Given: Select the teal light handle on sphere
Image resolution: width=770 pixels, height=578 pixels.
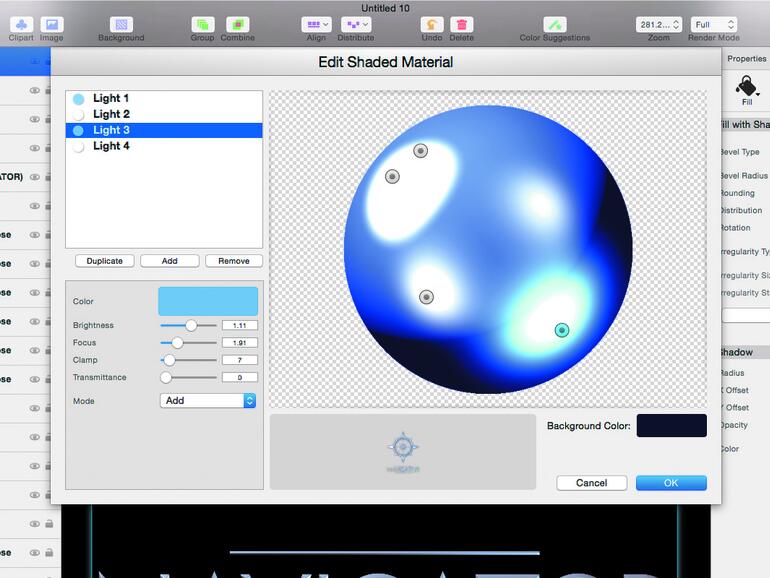Looking at the screenshot, I should pos(562,330).
